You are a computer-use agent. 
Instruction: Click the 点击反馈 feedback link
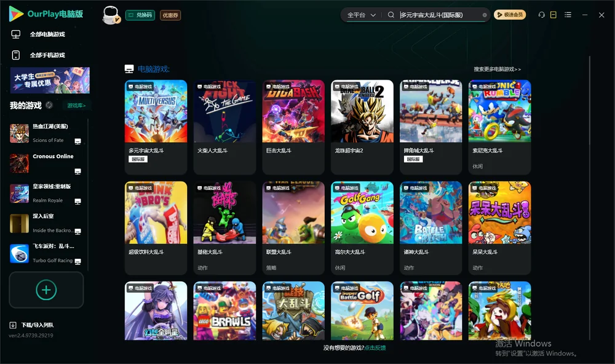click(375, 347)
